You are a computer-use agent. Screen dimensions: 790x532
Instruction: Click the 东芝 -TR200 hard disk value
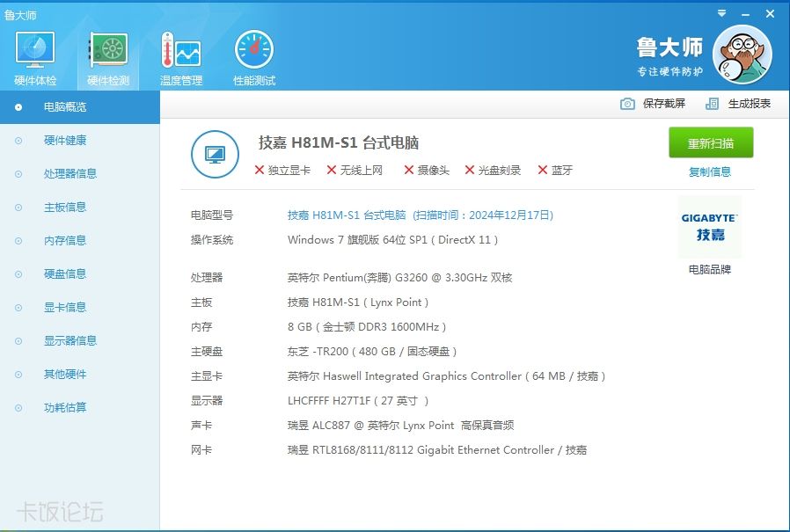[372, 352]
